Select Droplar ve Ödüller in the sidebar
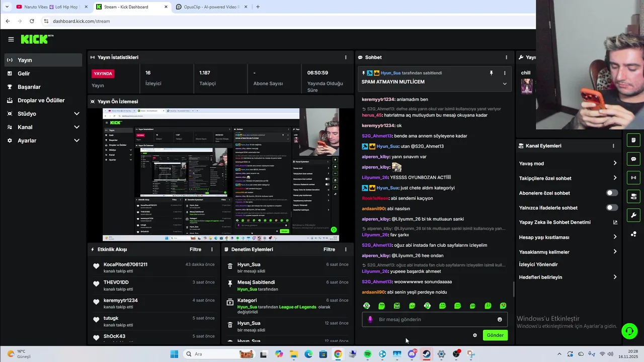Viewport: 644px width, 362px height. (43, 100)
